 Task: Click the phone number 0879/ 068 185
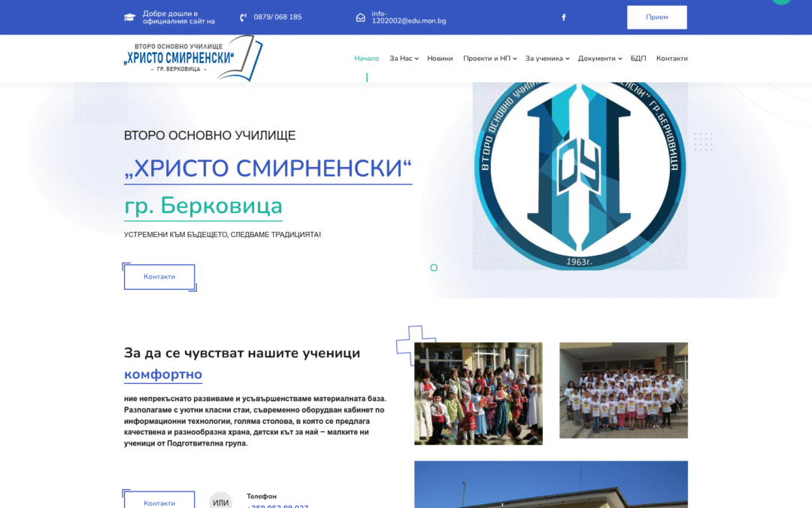(x=277, y=17)
